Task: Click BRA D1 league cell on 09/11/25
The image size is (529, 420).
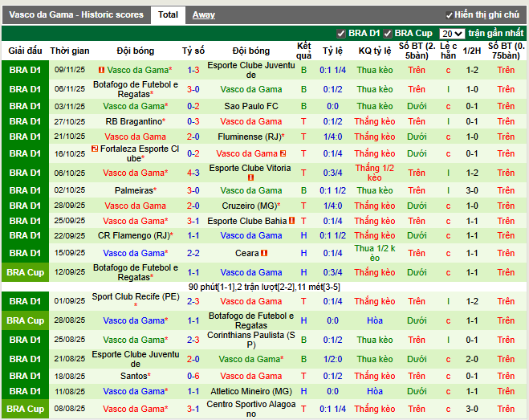Action: pos(26,70)
